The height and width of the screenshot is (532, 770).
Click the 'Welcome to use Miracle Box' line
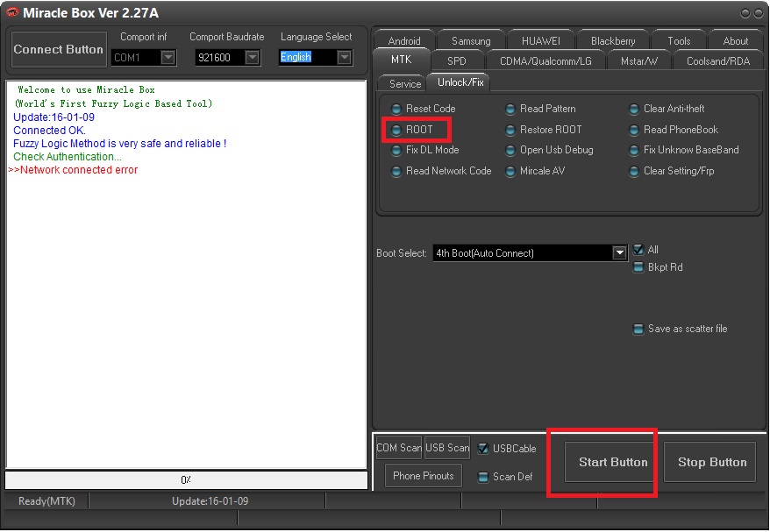click(x=87, y=89)
